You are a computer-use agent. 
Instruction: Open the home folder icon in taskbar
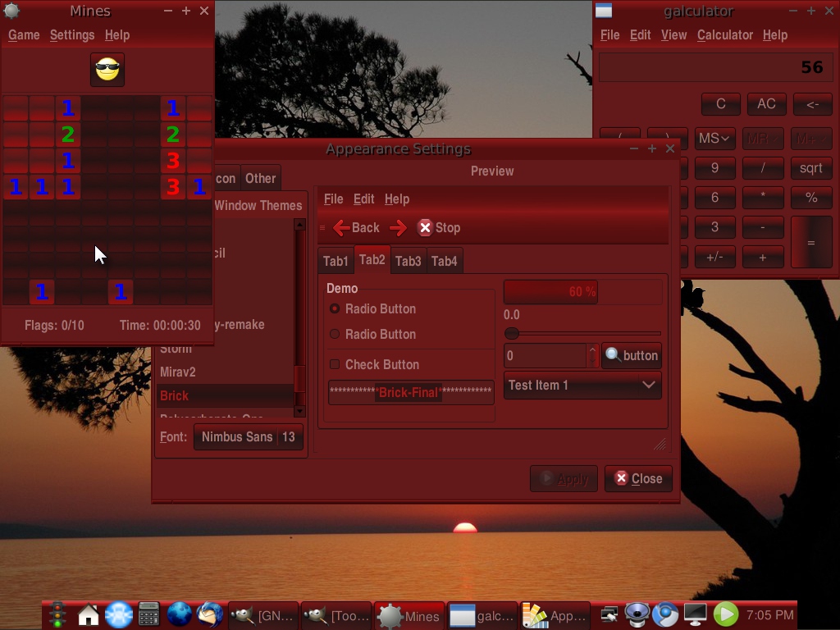(x=89, y=615)
